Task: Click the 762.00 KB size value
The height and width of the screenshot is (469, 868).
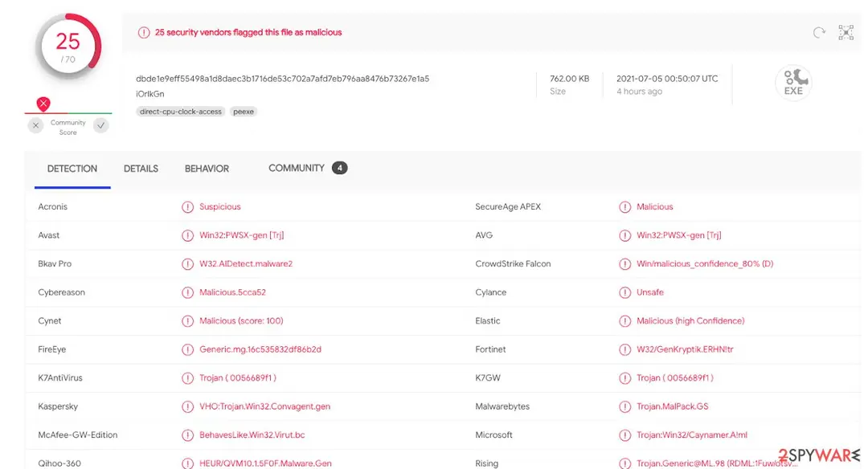Action: (569, 79)
